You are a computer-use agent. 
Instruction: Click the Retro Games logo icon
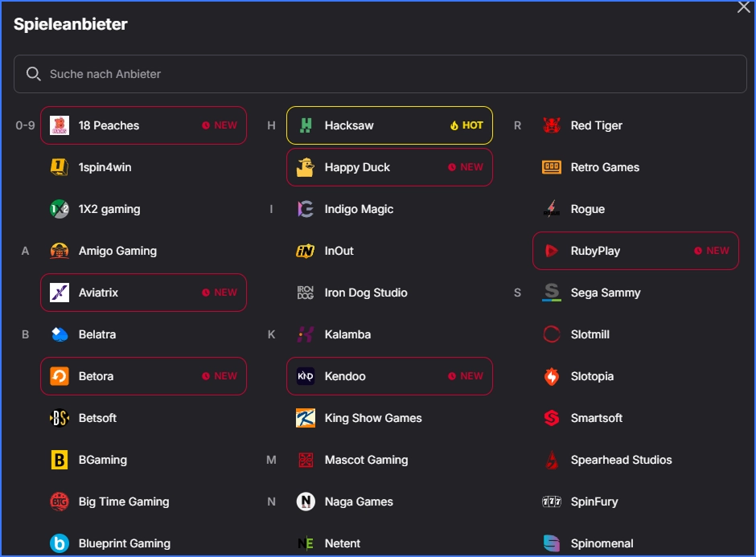[552, 167]
